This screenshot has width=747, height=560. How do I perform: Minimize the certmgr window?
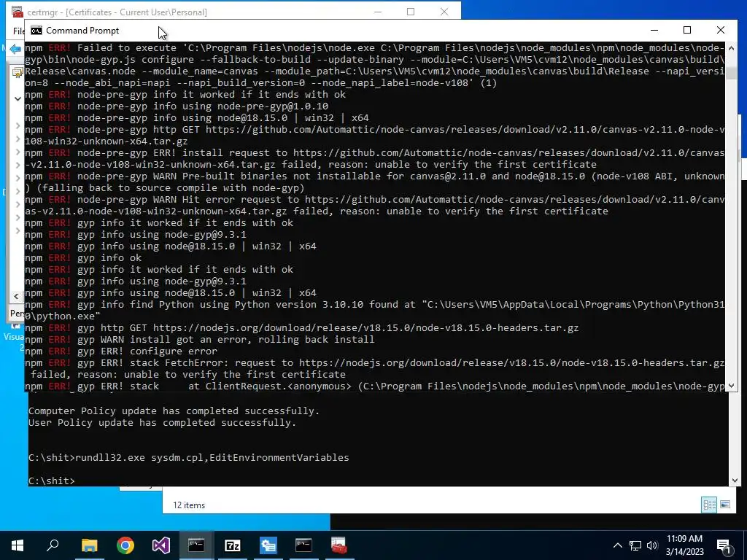(378, 12)
